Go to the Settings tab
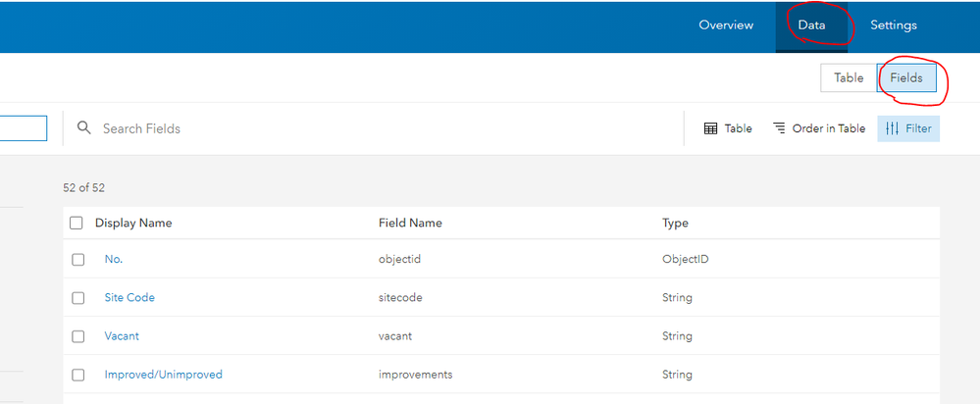 point(894,25)
